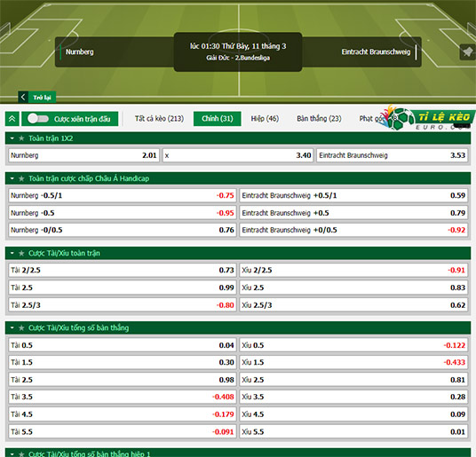The image size is (476, 457).
Task: Select Xỉu 5.5 at 0.01
Action: 353,431
